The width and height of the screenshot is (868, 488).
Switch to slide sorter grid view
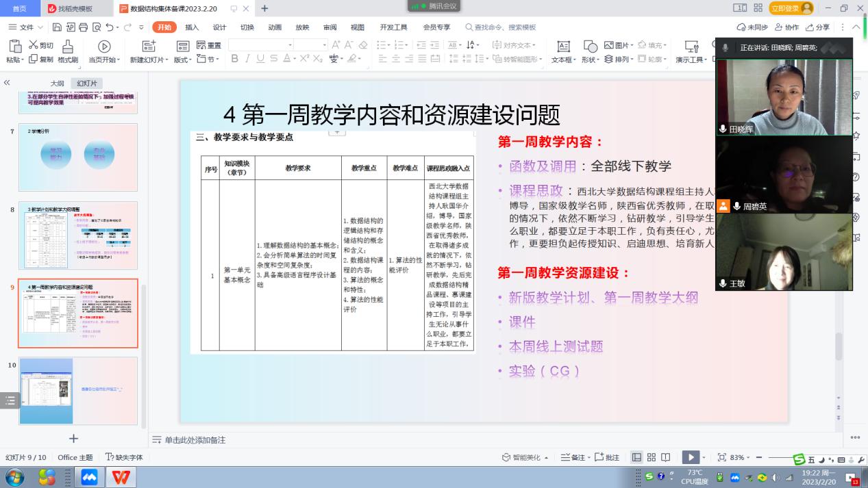pos(651,457)
